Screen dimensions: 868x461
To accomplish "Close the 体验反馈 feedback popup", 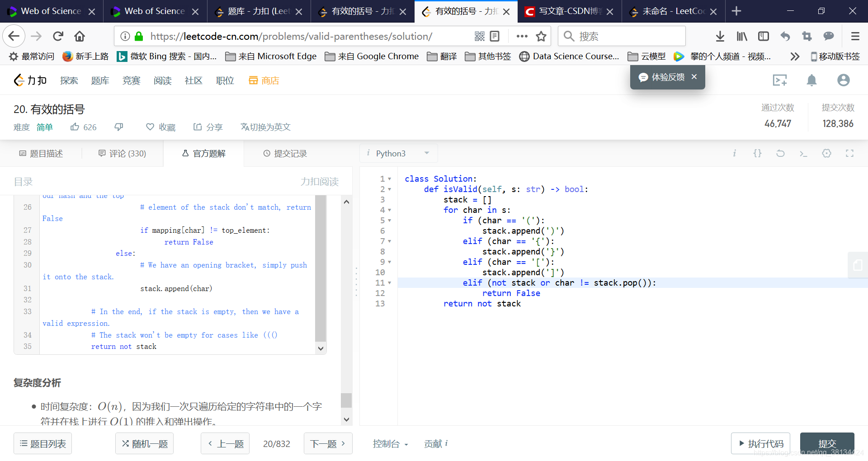I will tap(694, 77).
